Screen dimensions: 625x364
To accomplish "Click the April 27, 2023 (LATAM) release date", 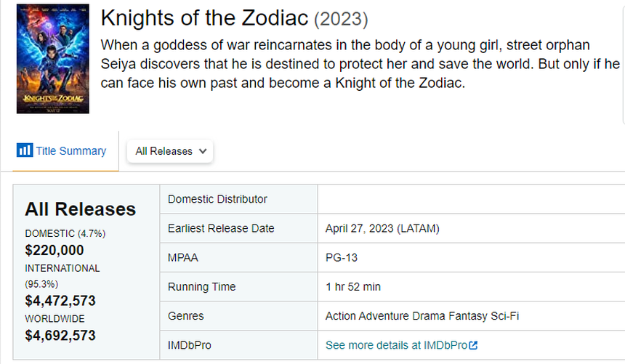I will [x=382, y=228].
